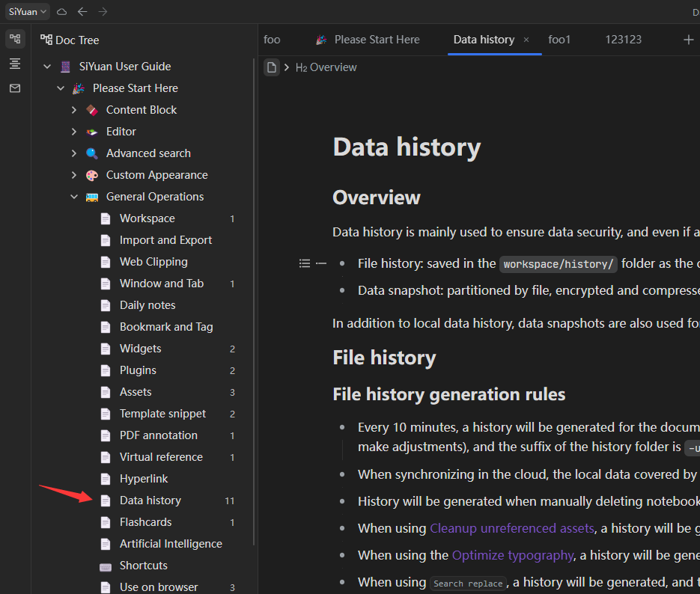This screenshot has height=594, width=700.
Task: Expand the Content Block folder
Action: tap(74, 110)
